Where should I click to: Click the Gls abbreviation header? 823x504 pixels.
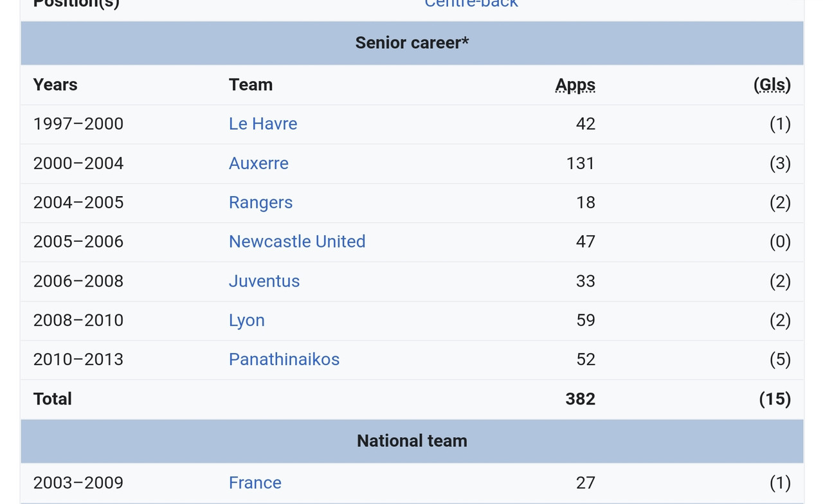coord(772,85)
